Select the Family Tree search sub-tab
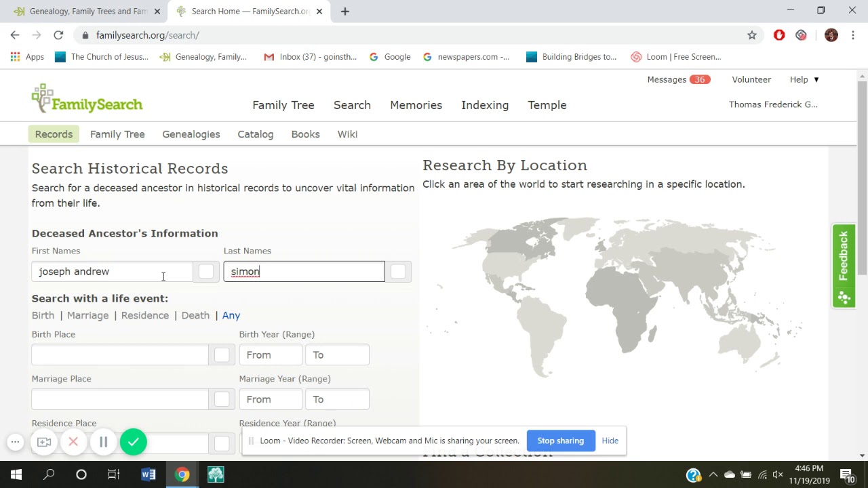This screenshot has height=488, width=868. coord(117,134)
